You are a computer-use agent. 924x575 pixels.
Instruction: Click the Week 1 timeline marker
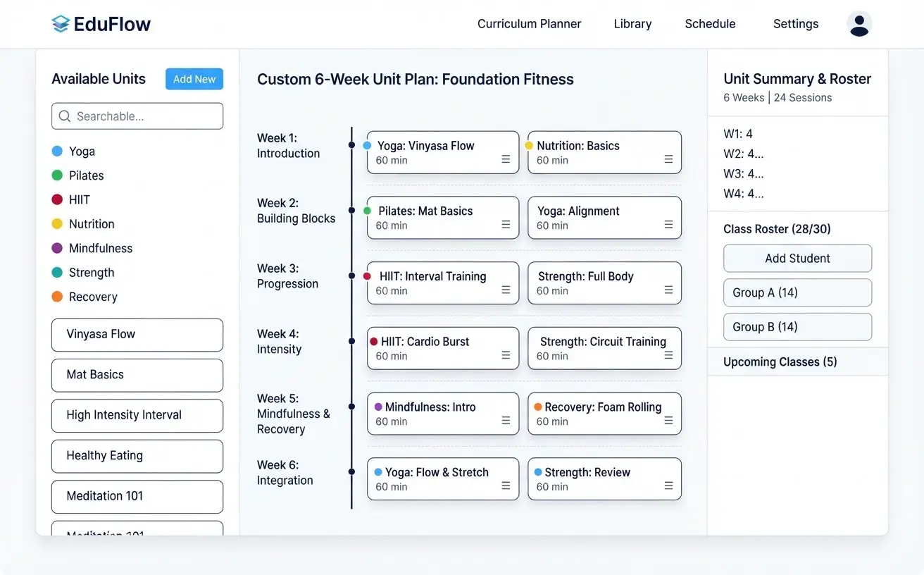[x=351, y=145]
